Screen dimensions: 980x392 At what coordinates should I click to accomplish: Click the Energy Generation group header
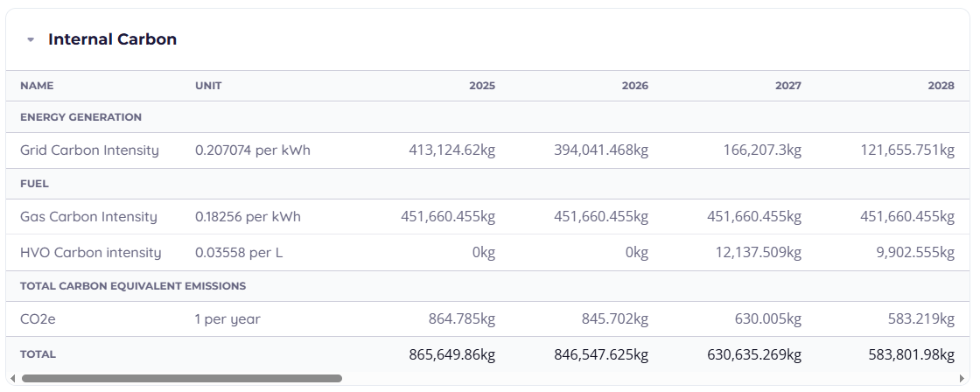coord(80,116)
